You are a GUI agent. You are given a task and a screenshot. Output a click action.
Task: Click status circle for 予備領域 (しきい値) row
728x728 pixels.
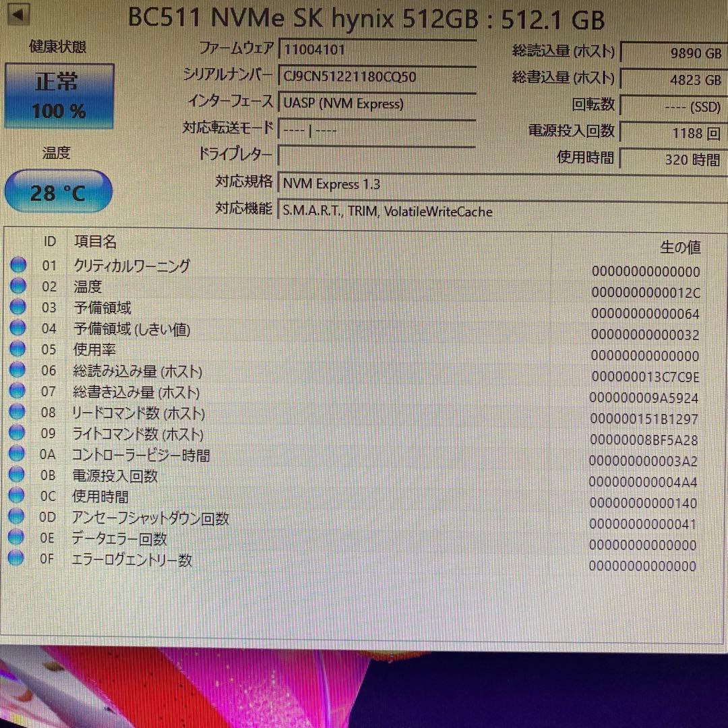(x=18, y=328)
